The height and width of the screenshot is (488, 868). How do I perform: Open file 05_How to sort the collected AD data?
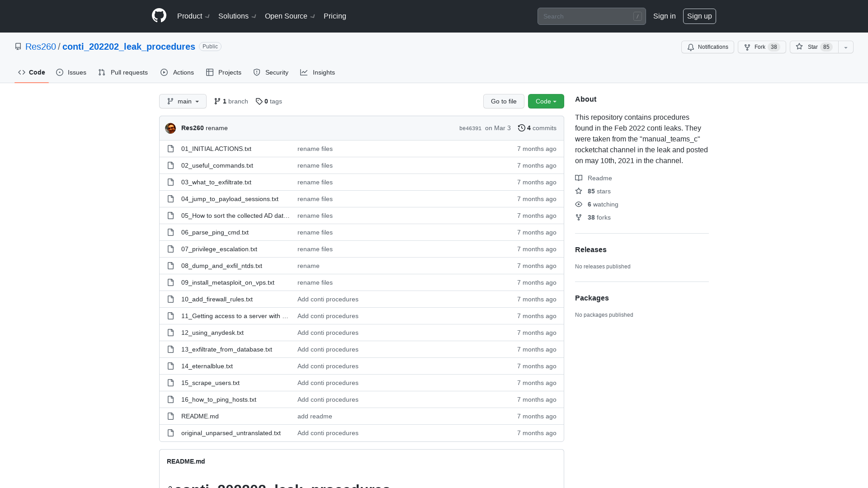pyautogui.click(x=236, y=216)
